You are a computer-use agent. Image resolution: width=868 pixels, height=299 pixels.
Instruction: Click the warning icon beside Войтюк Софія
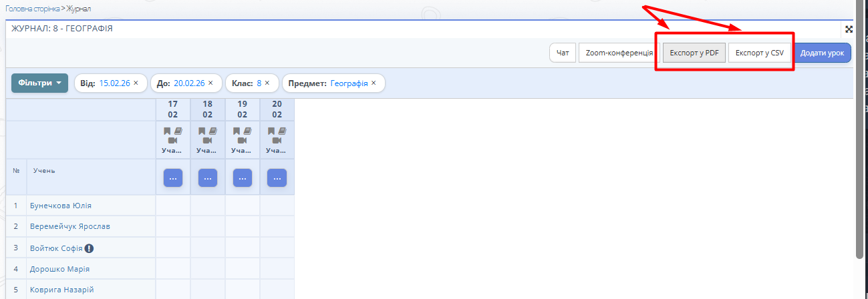[89, 248]
